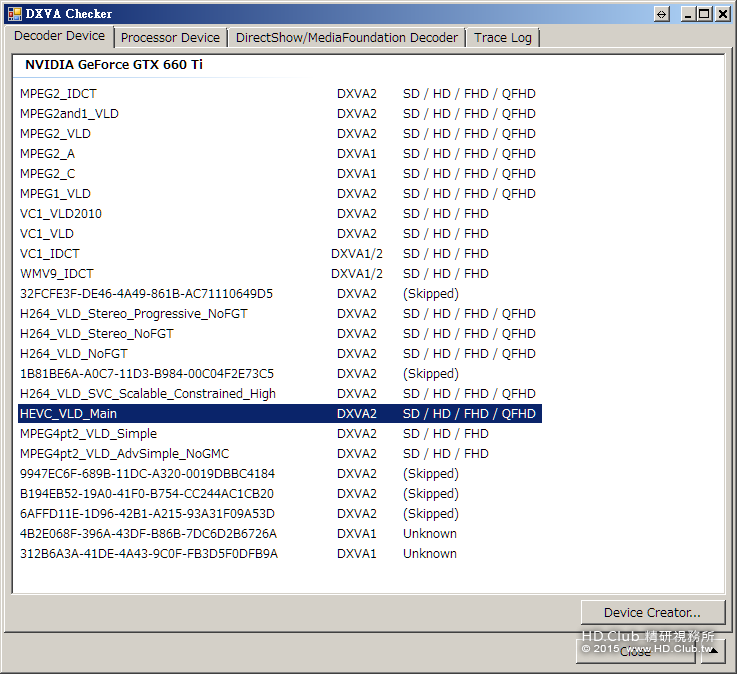Click the DXVA Checker title text

coord(69,14)
